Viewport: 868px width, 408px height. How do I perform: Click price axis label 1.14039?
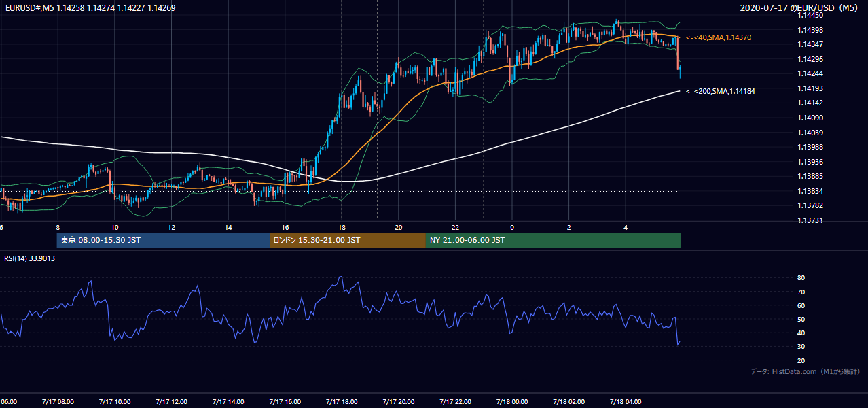(x=811, y=133)
